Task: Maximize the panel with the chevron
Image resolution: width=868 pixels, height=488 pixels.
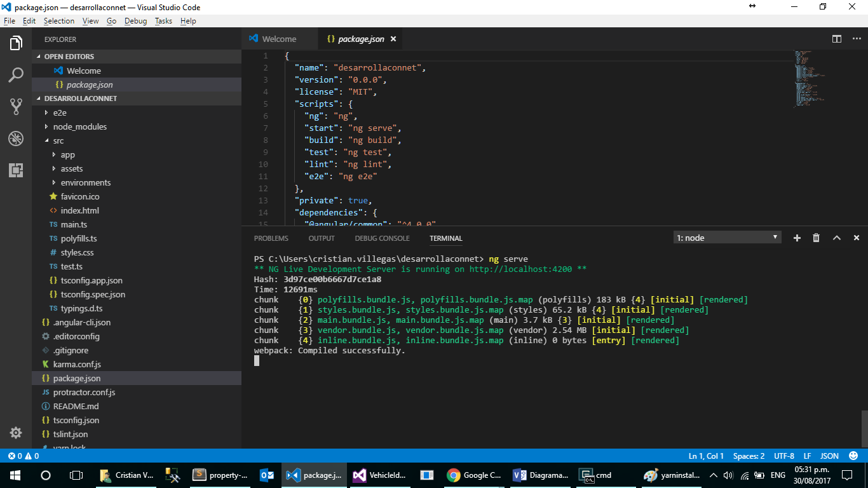Action: (836, 238)
